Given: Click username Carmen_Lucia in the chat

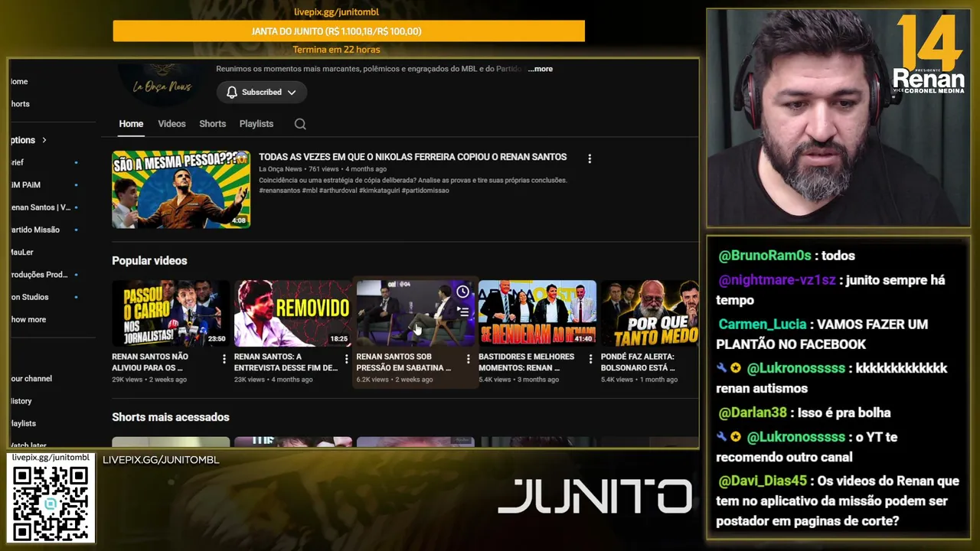Looking at the screenshot, I should pyautogui.click(x=762, y=324).
